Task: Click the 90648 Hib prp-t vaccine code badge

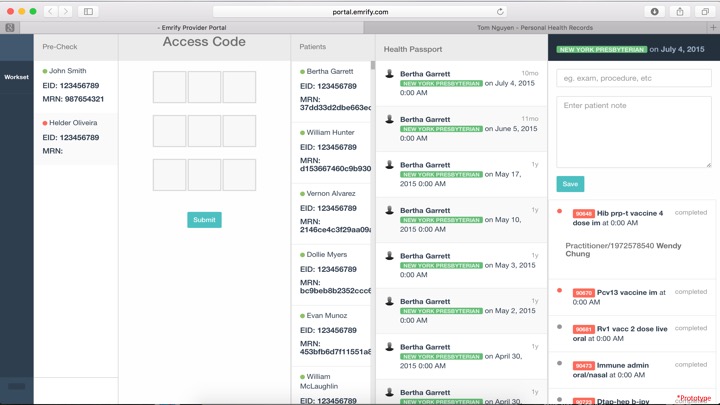Action: [x=584, y=214]
